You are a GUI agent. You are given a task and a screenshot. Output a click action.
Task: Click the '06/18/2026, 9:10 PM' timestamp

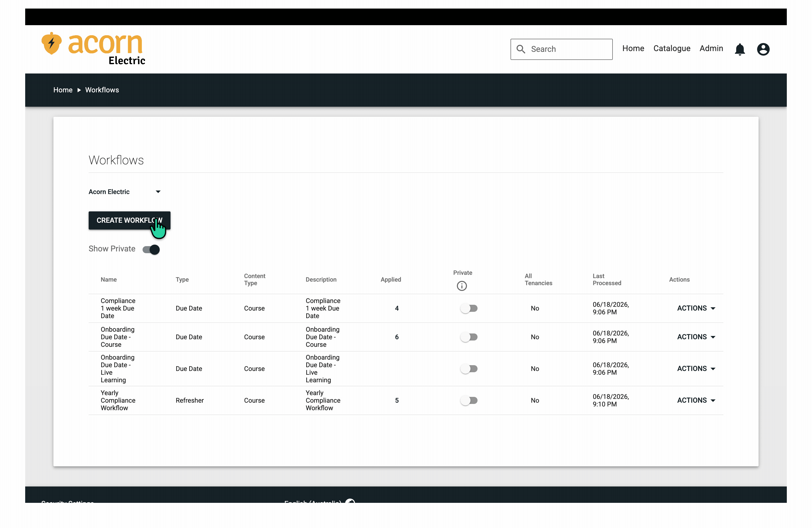coord(611,400)
